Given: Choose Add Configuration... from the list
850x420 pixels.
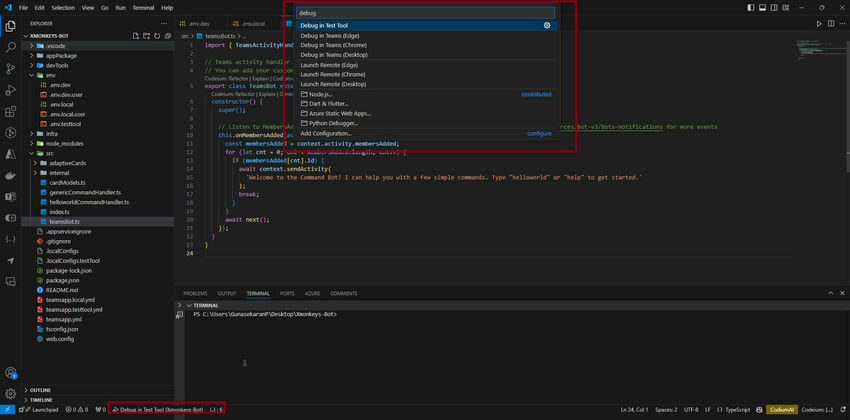Looking at the screenshot, I should [326, 133].
